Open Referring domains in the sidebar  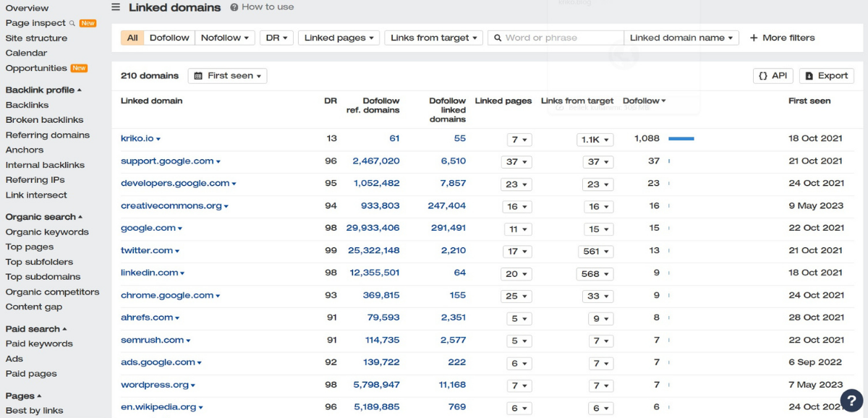pos(48,135)
